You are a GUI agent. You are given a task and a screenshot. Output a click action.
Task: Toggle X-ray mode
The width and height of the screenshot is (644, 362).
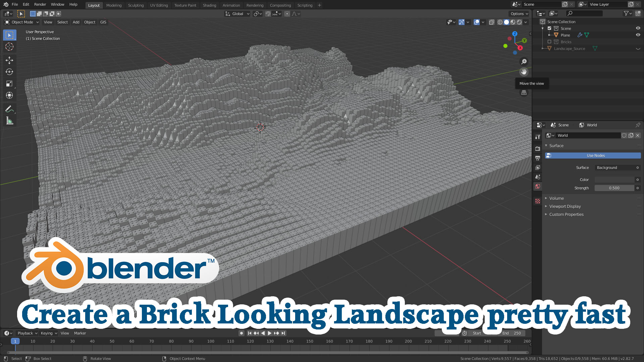click(x=491, y=22)
